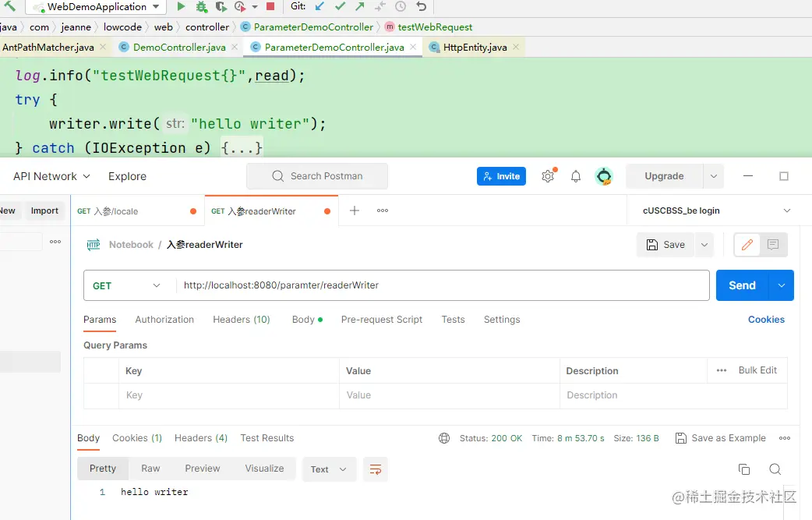812x520 pixels.
Task: Click the Import button
Action: (x=44, y=210)
